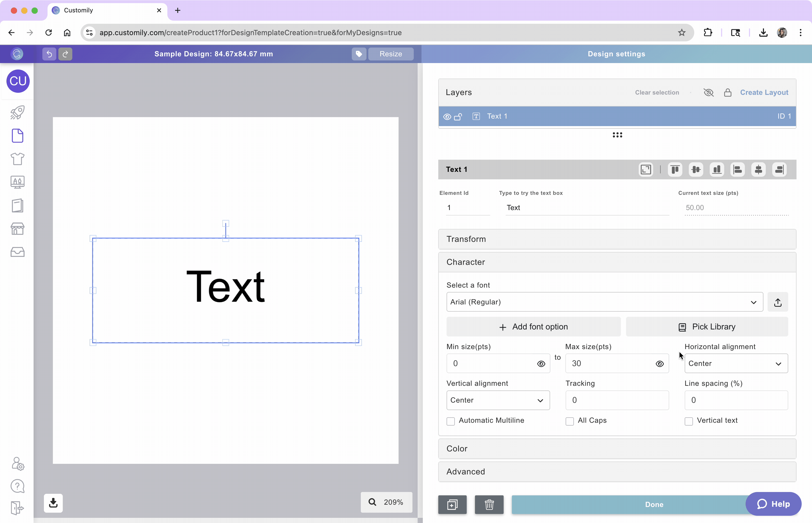Toggle visibility of the Text 1 layer

pyautogui.click(x=447, y=117)
